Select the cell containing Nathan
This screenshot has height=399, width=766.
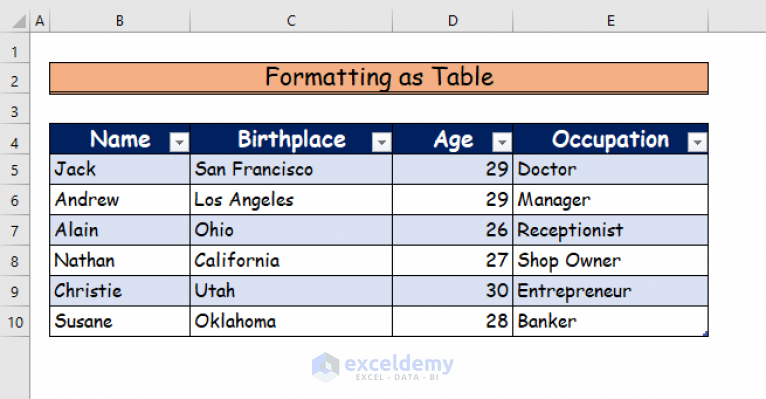120,260
